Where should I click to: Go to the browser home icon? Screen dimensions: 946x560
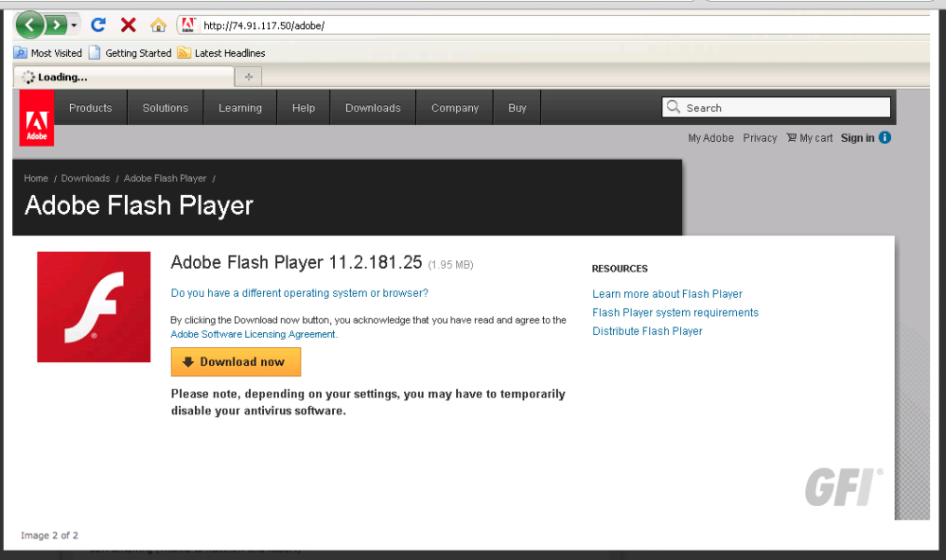point(158,25)
